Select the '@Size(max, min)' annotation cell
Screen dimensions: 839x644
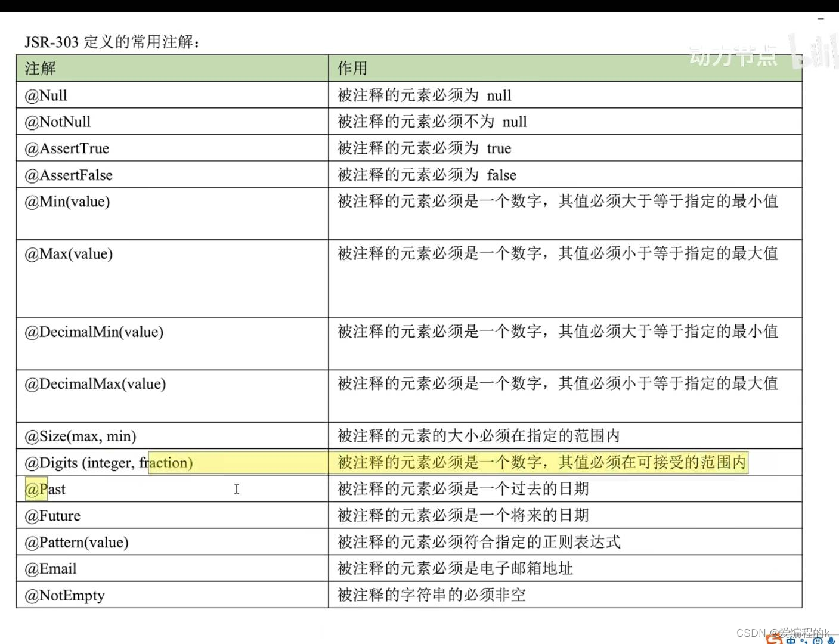(x=172, y=436)
